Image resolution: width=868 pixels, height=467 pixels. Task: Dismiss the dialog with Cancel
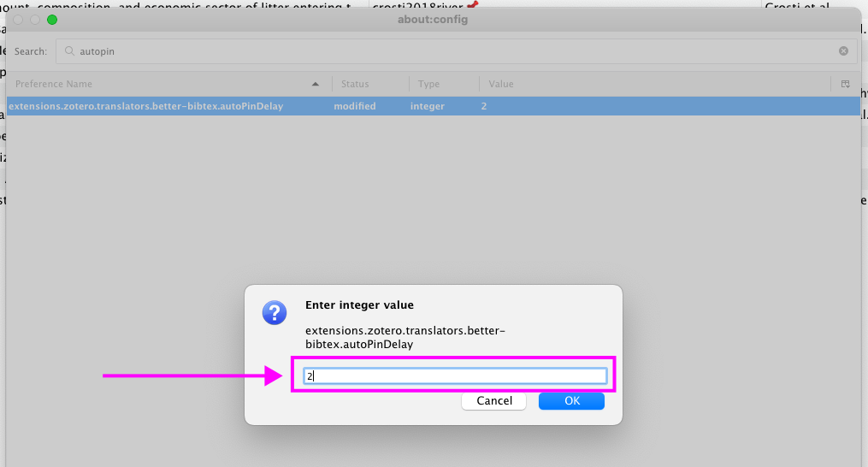(494, 400)
